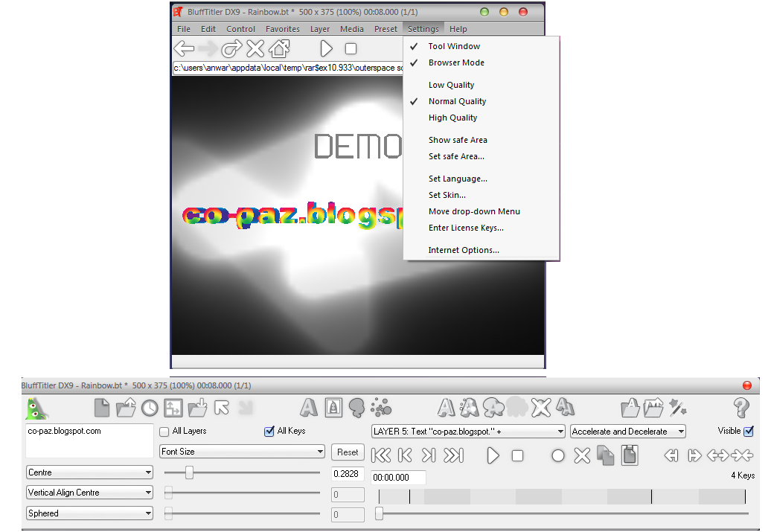This screenshot has height=532, width=771.
Task: Go to previous key
Action: point(405,456)
